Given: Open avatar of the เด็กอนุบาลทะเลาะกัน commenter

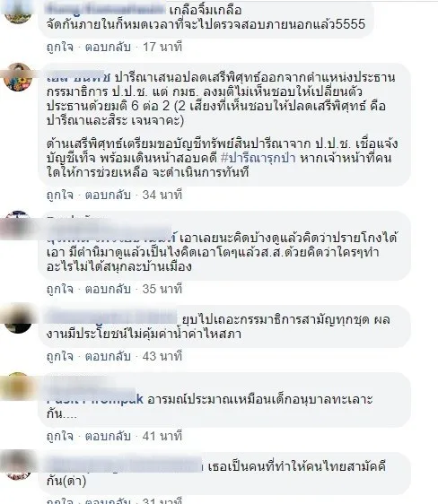Looking at the screenshot, I should (x=18, y=387).
